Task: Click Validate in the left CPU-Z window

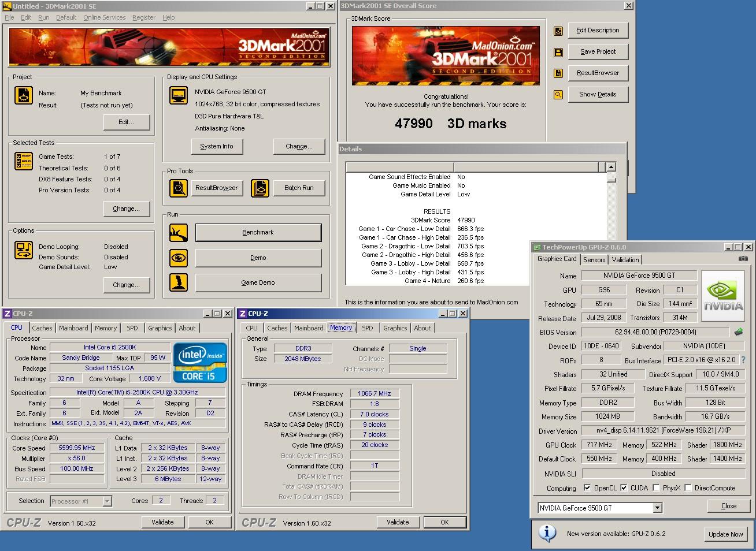Action: [x=162, y=522]
